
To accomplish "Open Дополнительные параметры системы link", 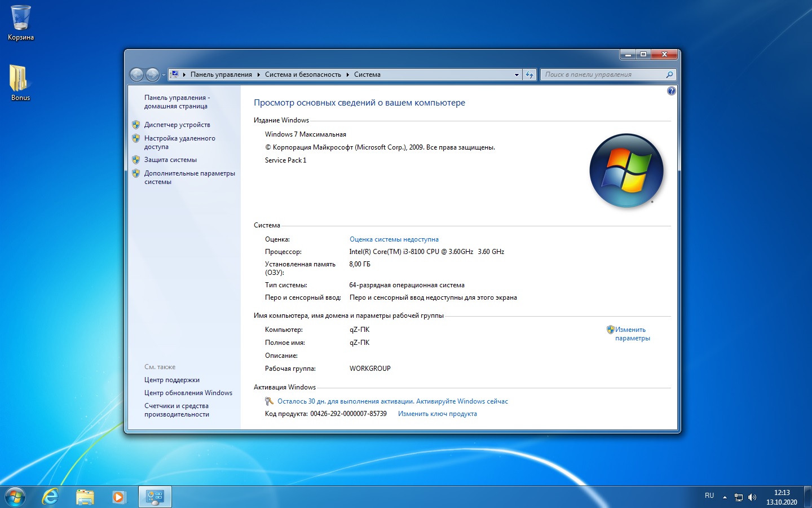I will [x=189, y=177].
